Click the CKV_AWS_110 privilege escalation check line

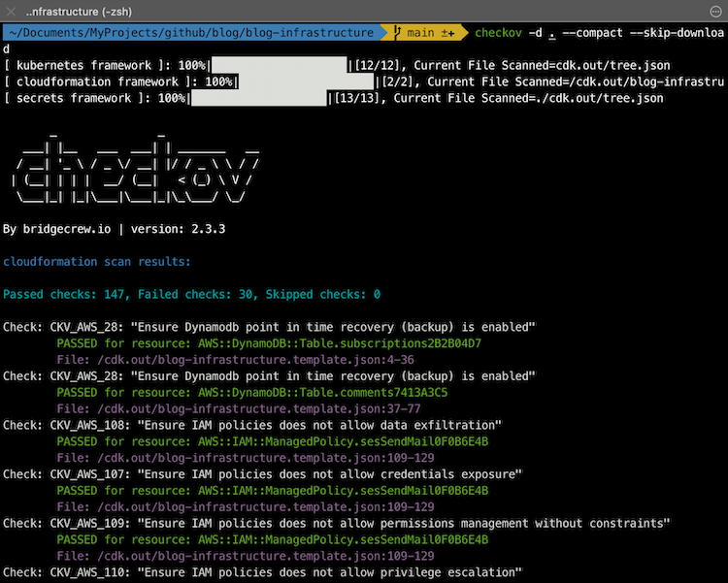(262, 572)
